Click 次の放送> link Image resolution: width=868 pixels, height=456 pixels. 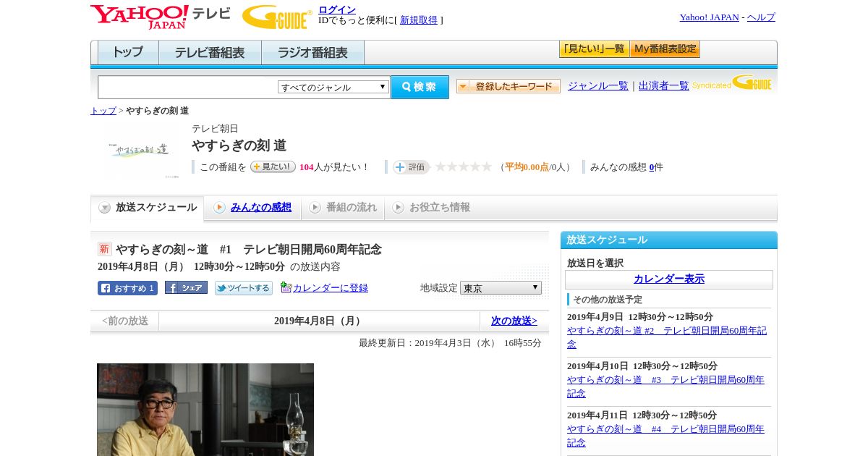(514, 321)
